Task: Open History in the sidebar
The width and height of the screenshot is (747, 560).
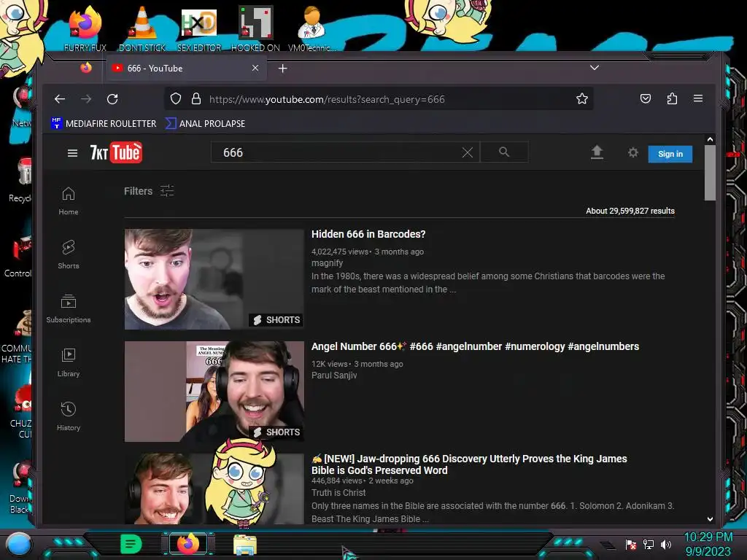Action: 69,416
